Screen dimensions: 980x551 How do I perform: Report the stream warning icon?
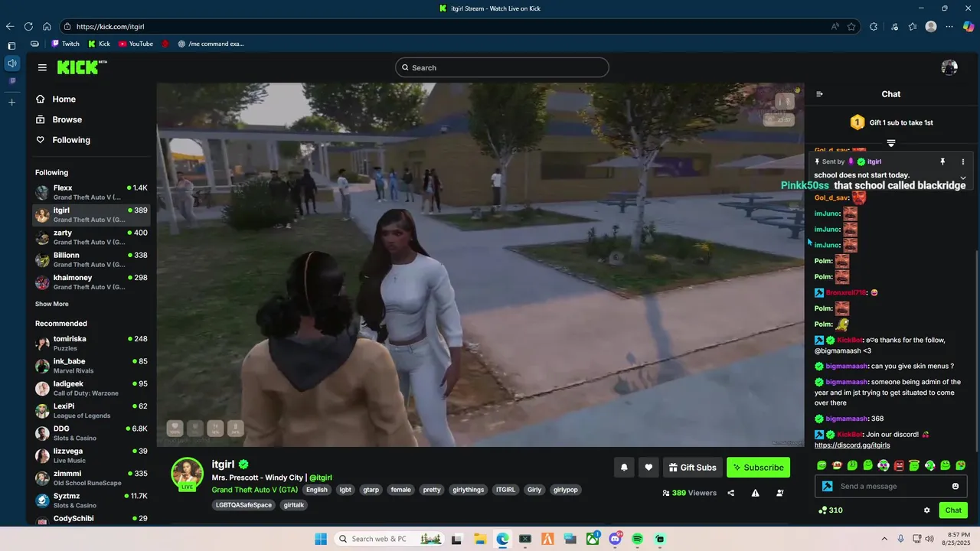point(755,493)
